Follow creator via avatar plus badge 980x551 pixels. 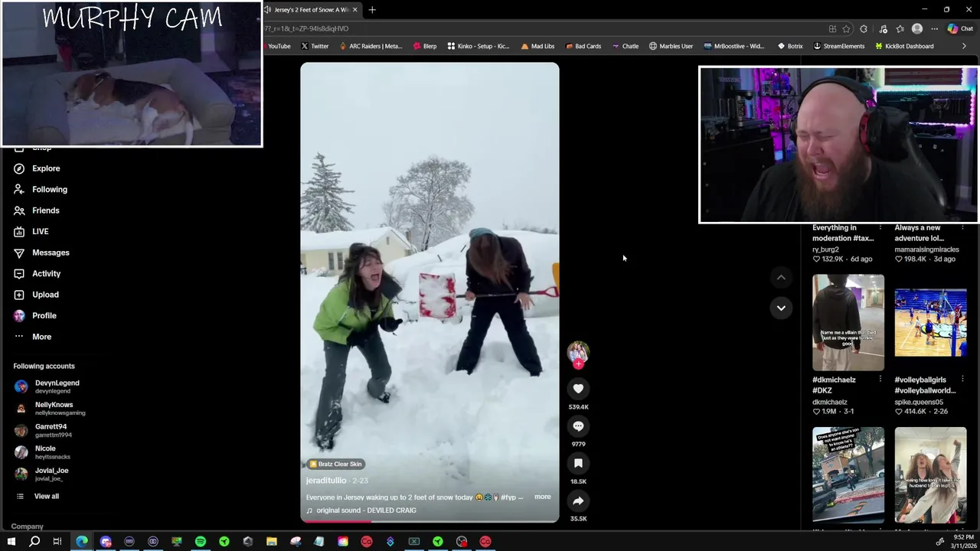point(578,364)
